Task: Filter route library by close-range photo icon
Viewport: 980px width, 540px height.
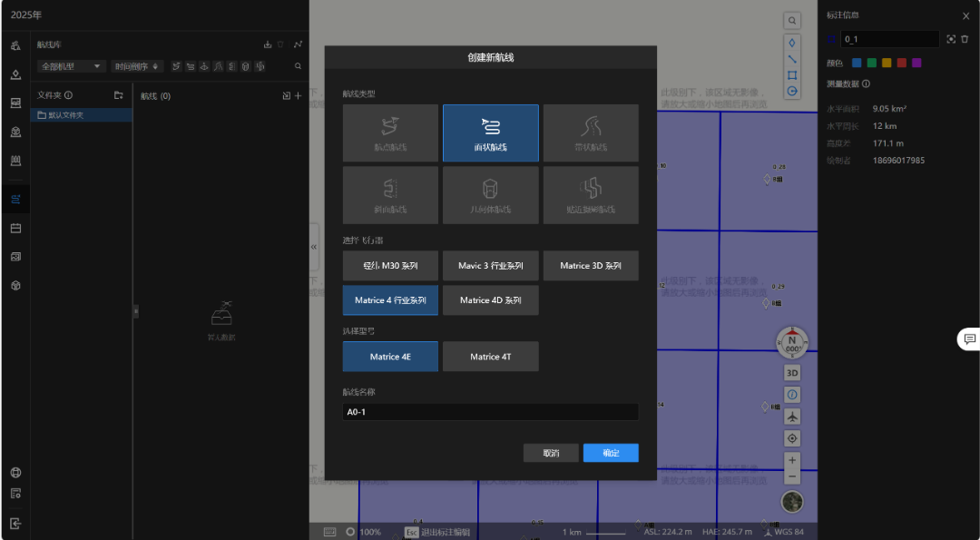Action: tap(260, 66)
